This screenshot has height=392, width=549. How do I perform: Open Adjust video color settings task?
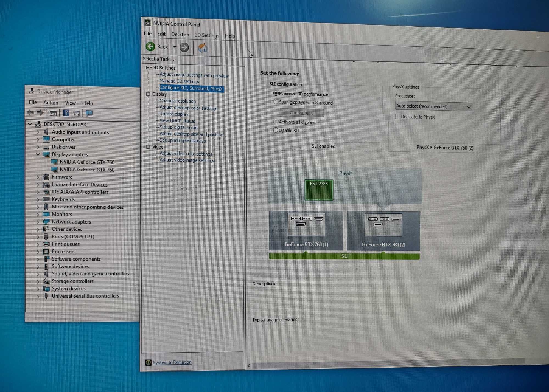pyautogui.click(x=186, y=154)
